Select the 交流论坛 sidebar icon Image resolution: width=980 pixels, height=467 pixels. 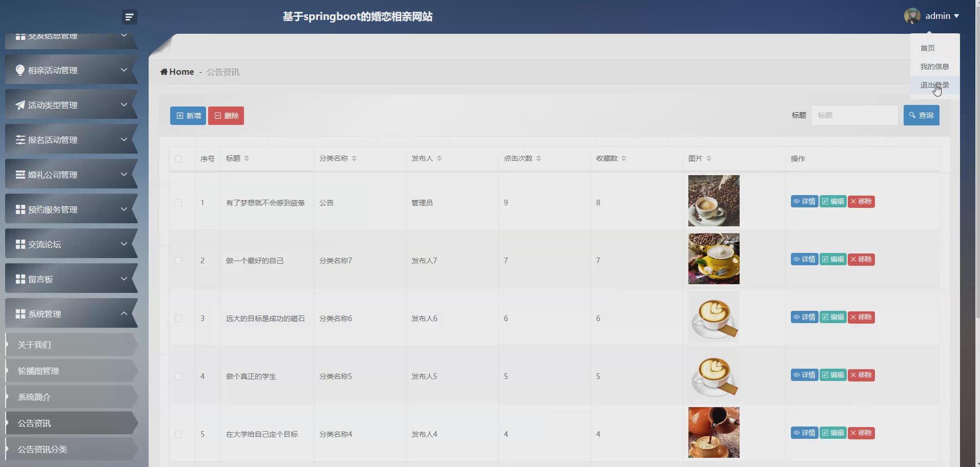[20, 244]
